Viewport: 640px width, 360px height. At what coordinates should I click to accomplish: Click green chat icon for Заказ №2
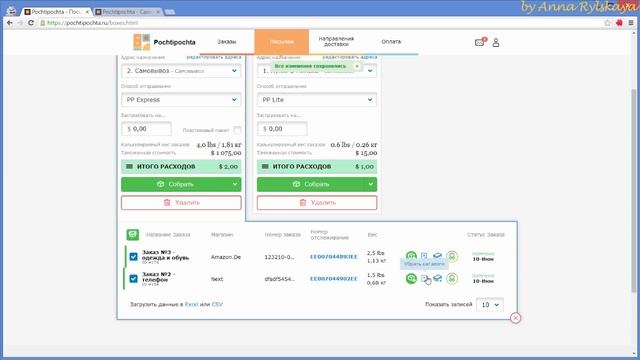tap(411, 278)
